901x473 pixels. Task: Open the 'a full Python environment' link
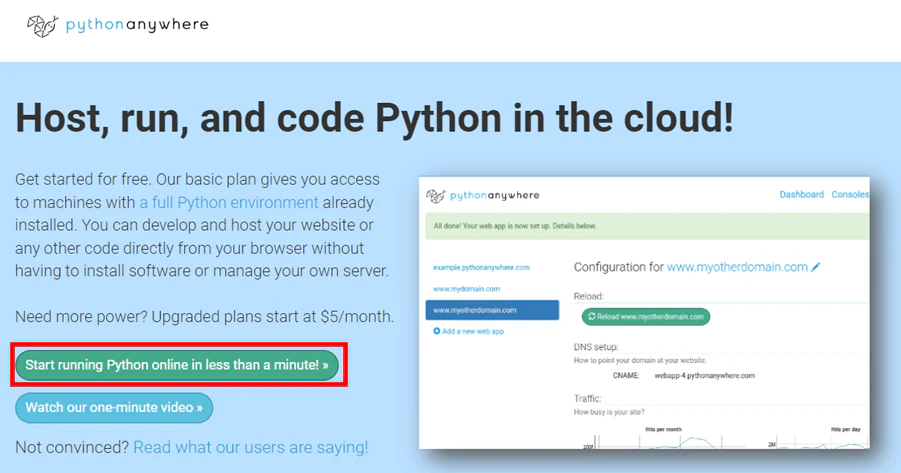229,202
